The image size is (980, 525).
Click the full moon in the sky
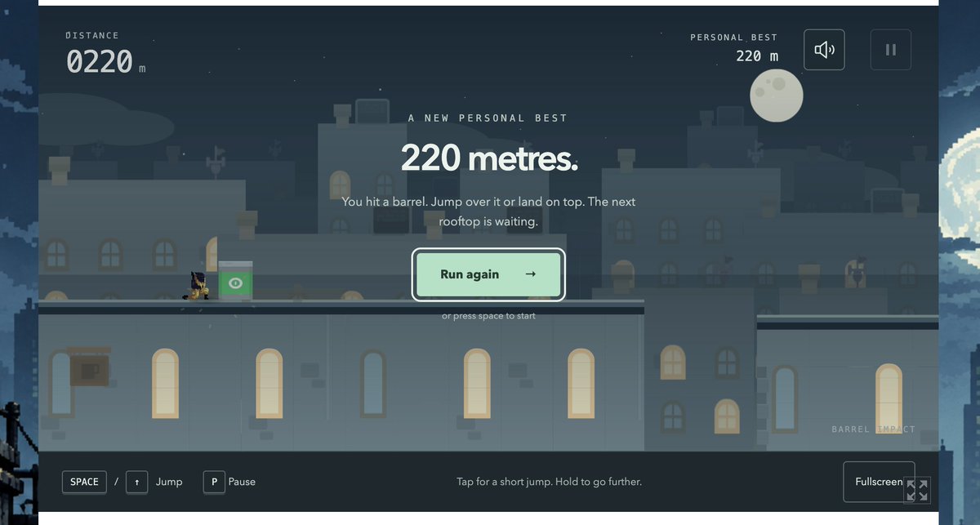(x=777, y=96)
